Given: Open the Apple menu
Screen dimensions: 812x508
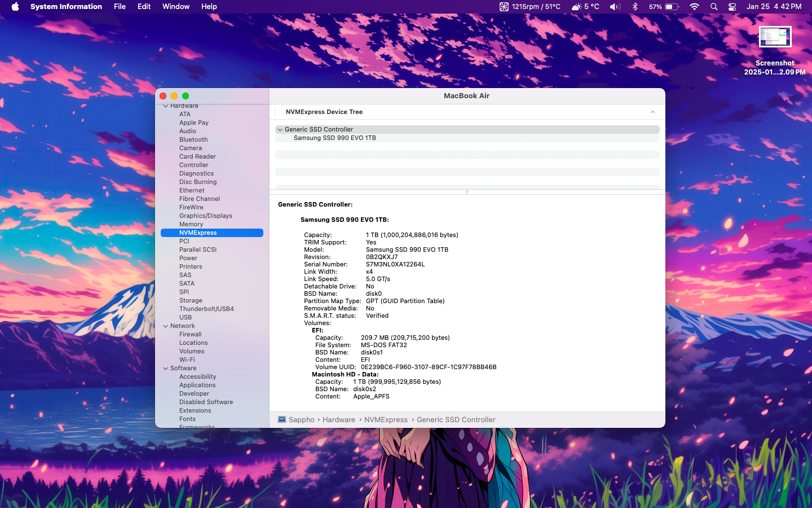Looking at the screenshot, I should [x=15, y=7].
